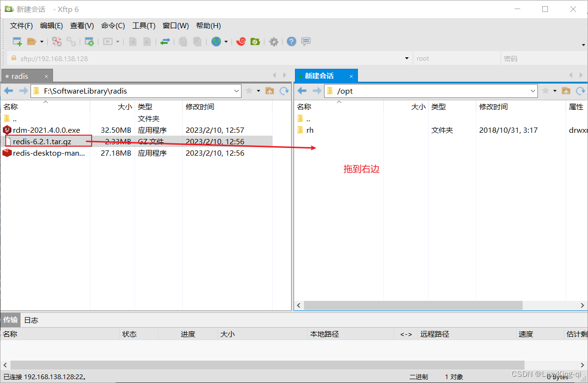This screenshot has width=588, height=383.
Task: Click the New Session toolbar icon
Action: pos(17,42)
